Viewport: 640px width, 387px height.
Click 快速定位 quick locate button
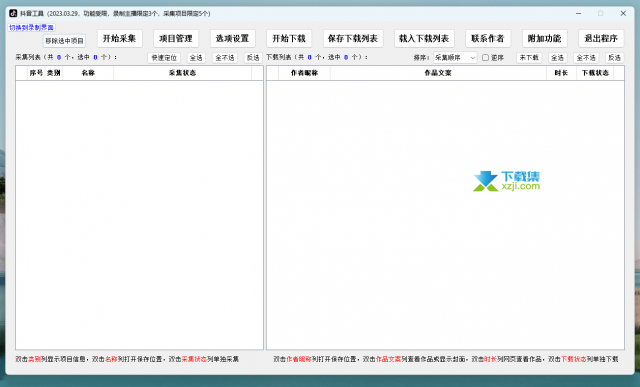coord(164,58)
